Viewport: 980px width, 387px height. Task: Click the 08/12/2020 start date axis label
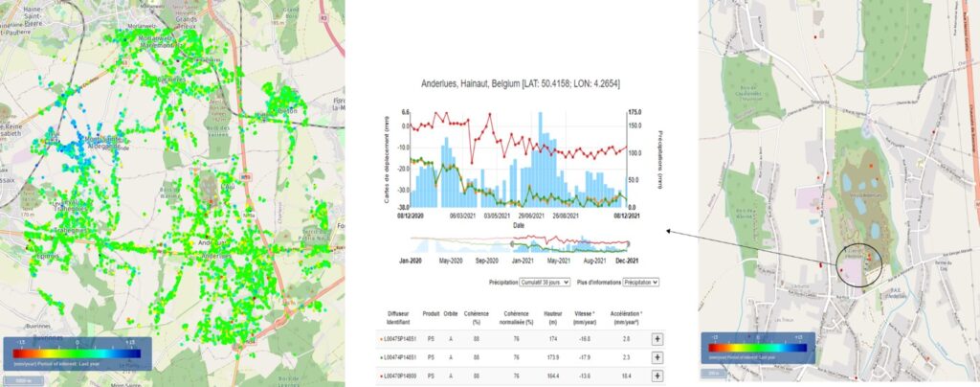coord(412,216)
